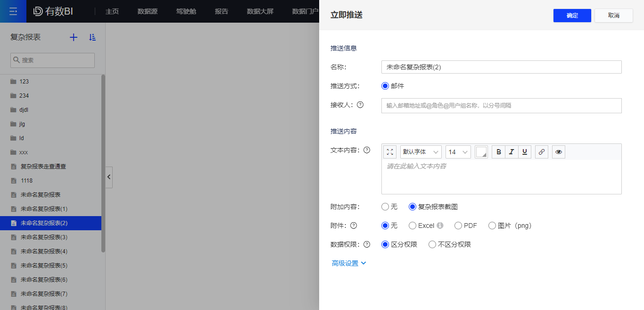This screenshot has height=310, width=644.
Task: Expand the 高级设置 section
Action: pos(349,263)
